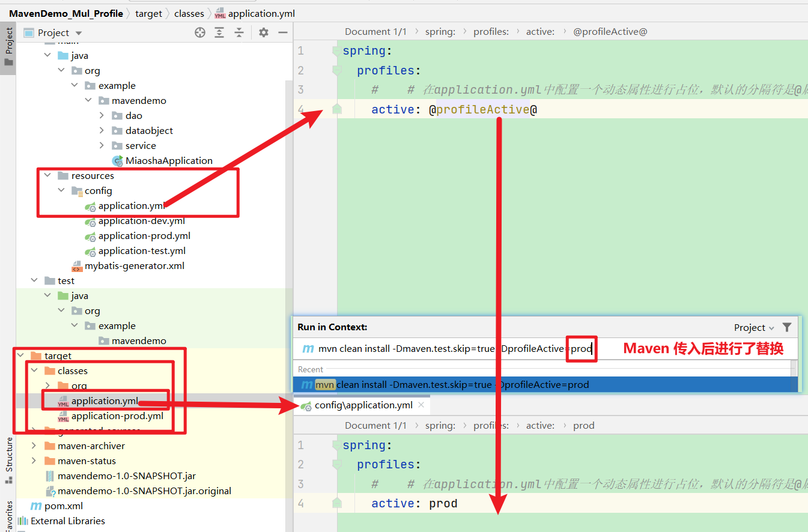Collapse the mavendemo package under main
This screenshot has height=532, width=808.
[x=88, y=100]
